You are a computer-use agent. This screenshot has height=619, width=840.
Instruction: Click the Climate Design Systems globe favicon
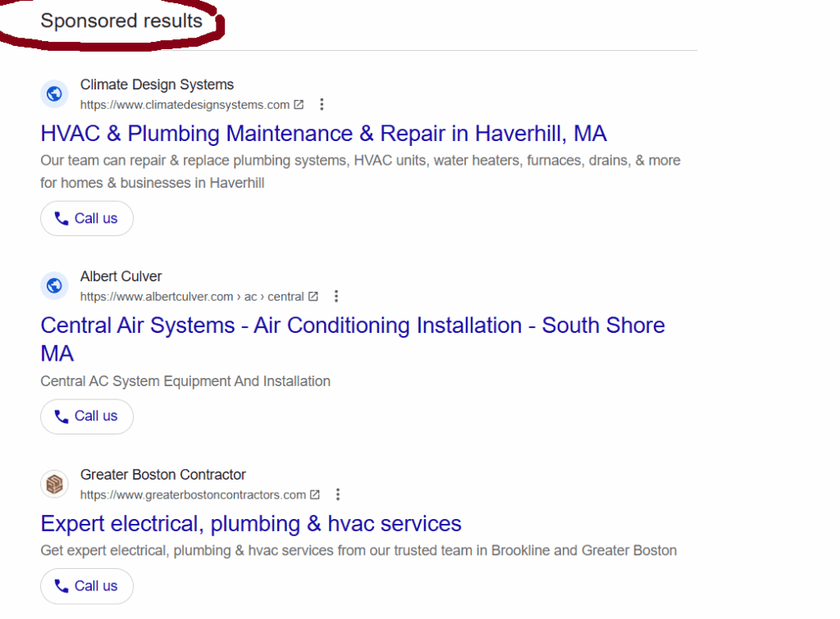(54, 93)
